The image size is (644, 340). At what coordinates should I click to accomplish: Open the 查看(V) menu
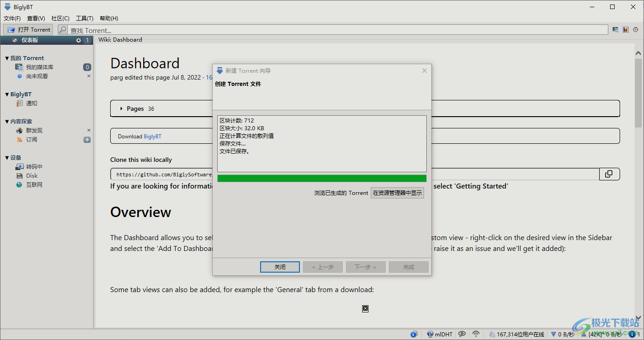tap(36, 19)
